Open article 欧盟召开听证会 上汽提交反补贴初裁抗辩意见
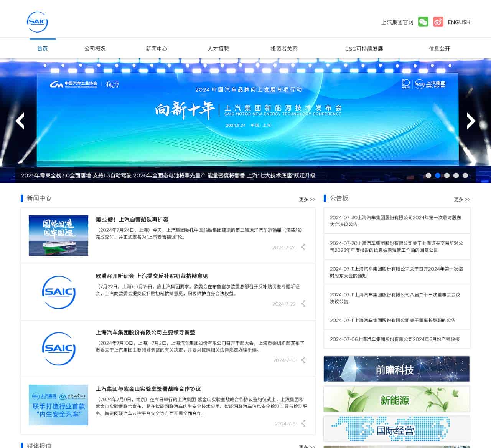 (152, 276)
